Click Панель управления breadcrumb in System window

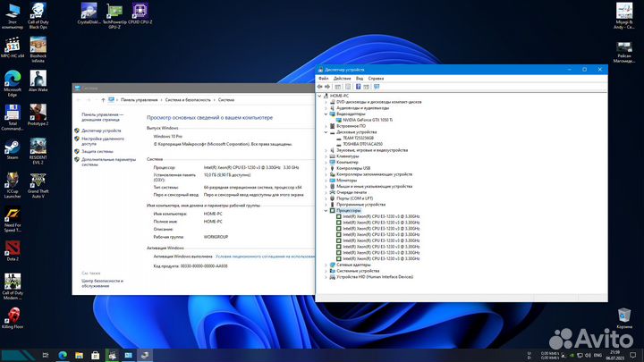click(139, 100)
